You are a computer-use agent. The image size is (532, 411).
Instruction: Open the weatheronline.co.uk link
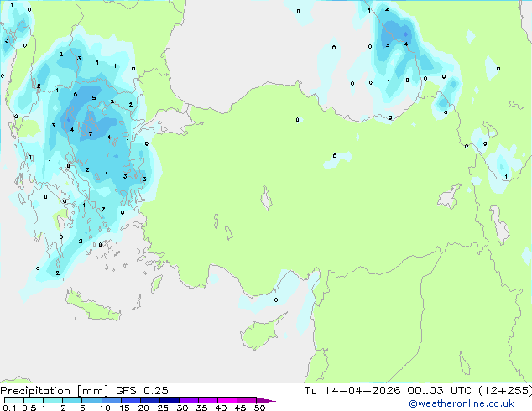click(x=461, y=403)
